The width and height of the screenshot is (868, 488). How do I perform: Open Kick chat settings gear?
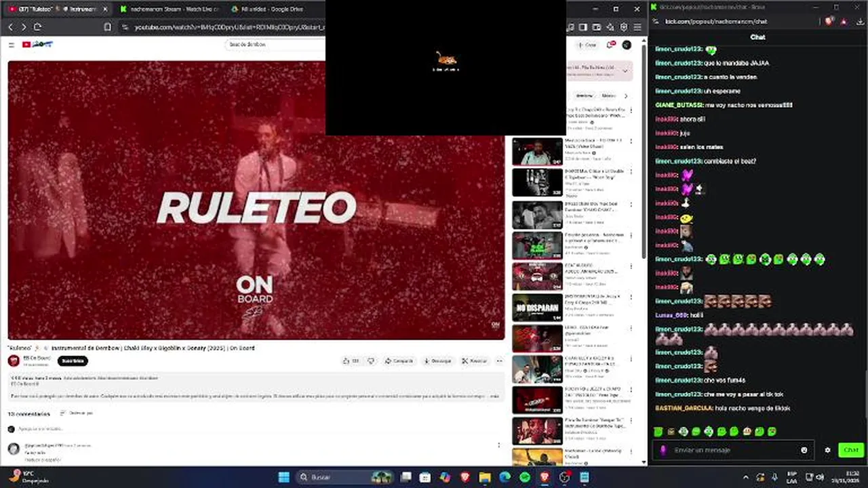pos(827,450)
